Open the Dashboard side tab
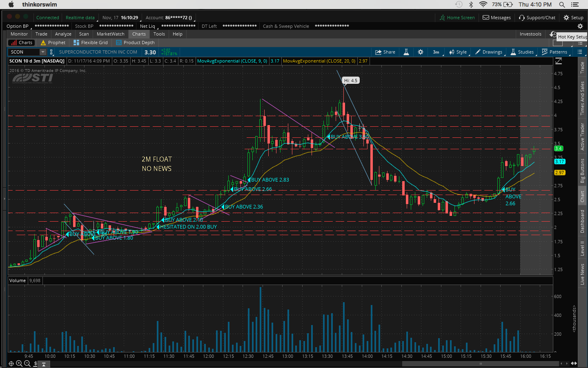588x368 pixels. coord(582,222)
